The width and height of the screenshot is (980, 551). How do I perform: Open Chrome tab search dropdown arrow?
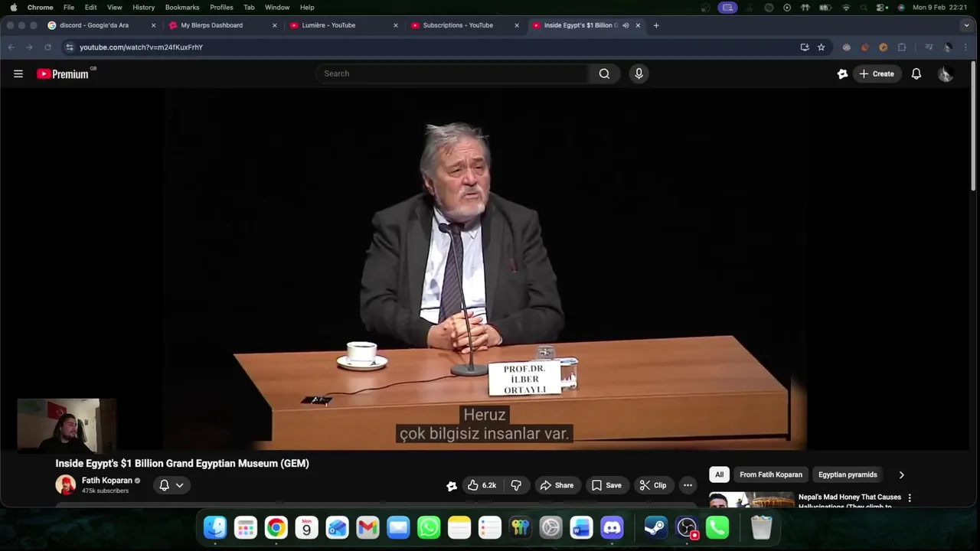point(966,25)
